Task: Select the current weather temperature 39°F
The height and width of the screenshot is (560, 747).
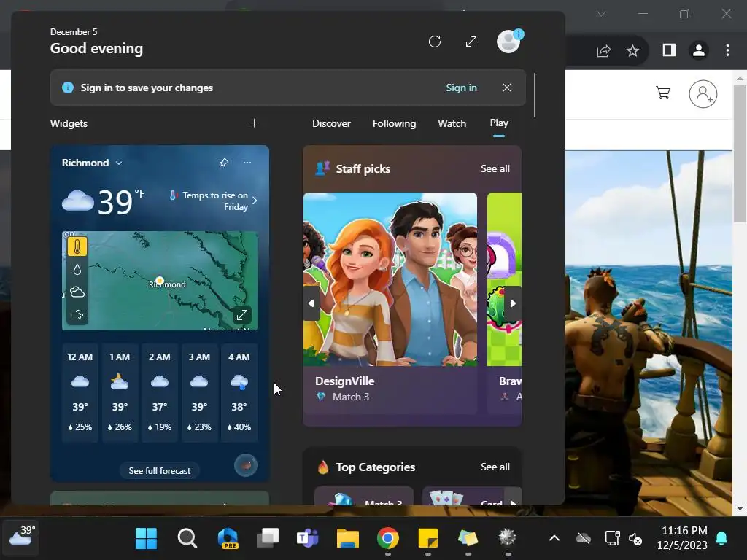Action: (121, 202)
